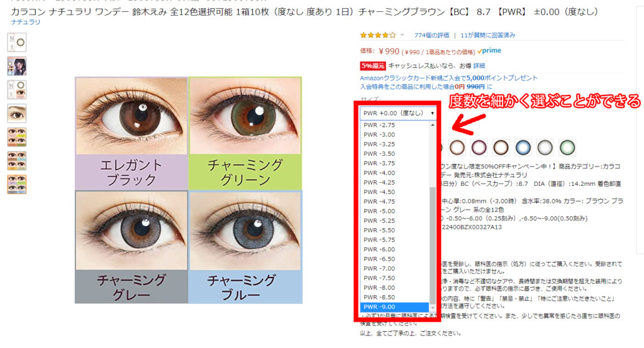Choose the pink lens color swatch
The width and height of the screenshot is (644, 348).
[479, 148]
